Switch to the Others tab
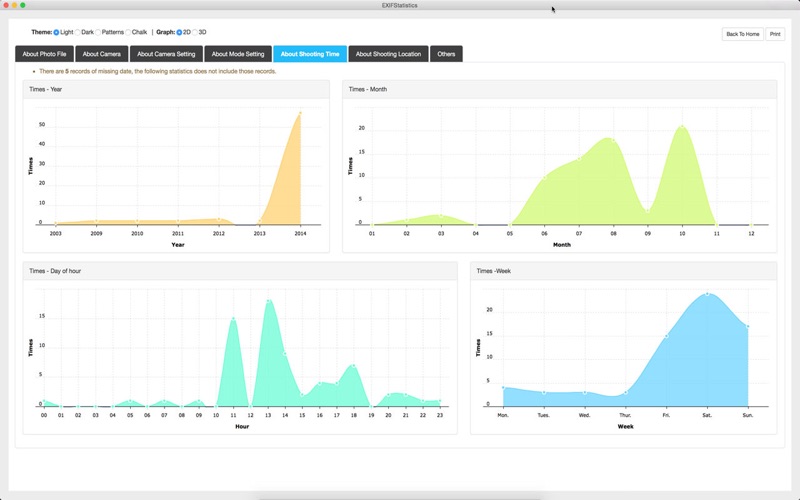800x500 pixels. point(446,54)
